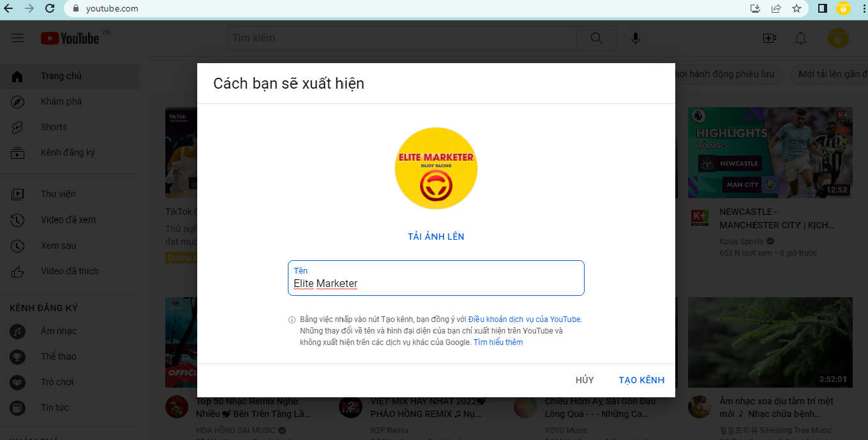Open the account avatar in YouTube header
The height and width of the screenshot is (440, 868).
(838, 38)
